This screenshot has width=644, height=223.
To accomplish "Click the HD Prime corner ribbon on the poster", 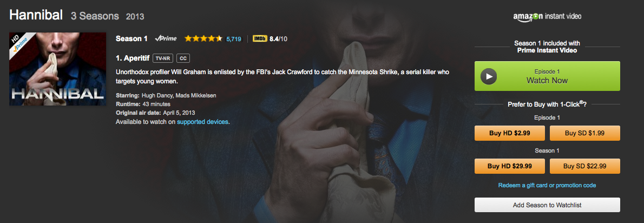I will tap(19, 42).
